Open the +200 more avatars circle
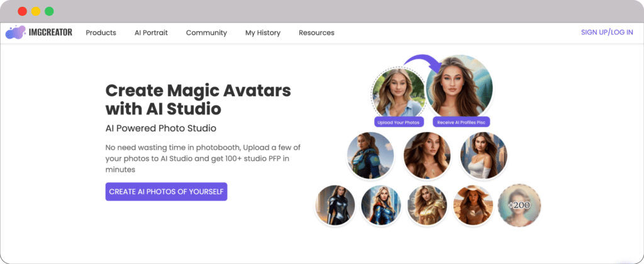This screenshot has width=644, height=264. pos(519,205)
